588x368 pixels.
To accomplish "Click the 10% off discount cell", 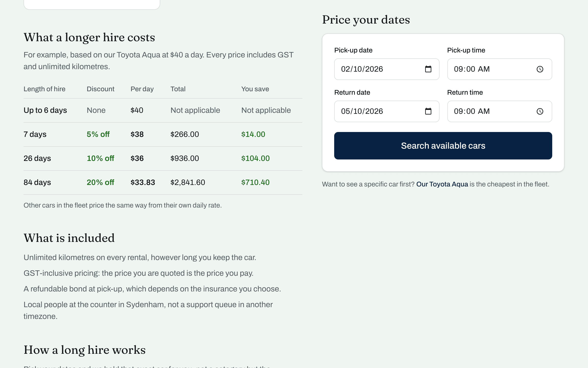I will [x=100, y=158].
